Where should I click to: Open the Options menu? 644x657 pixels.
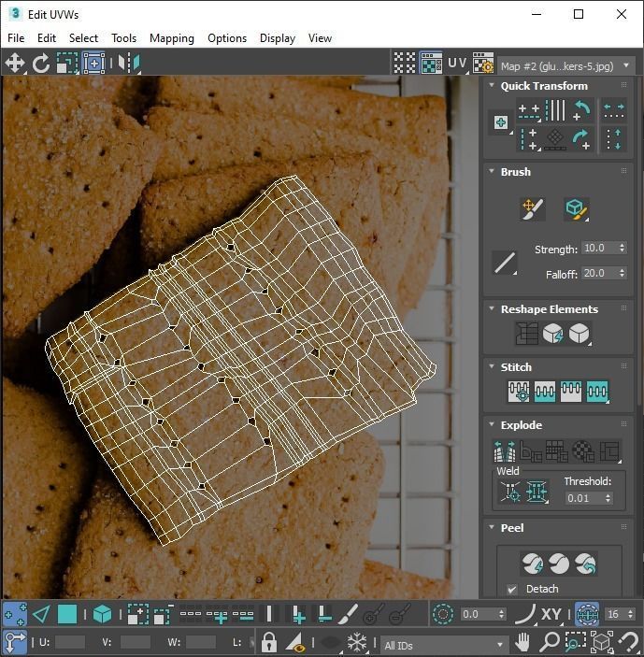(227, 38)
